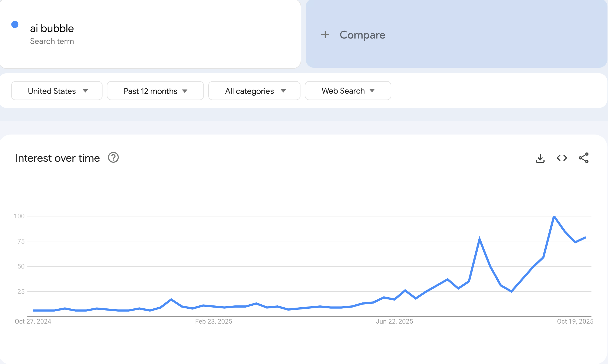Click the Feb 23, 2025 axis label
The image size is (608, 364).
click(x=213, y=321)
